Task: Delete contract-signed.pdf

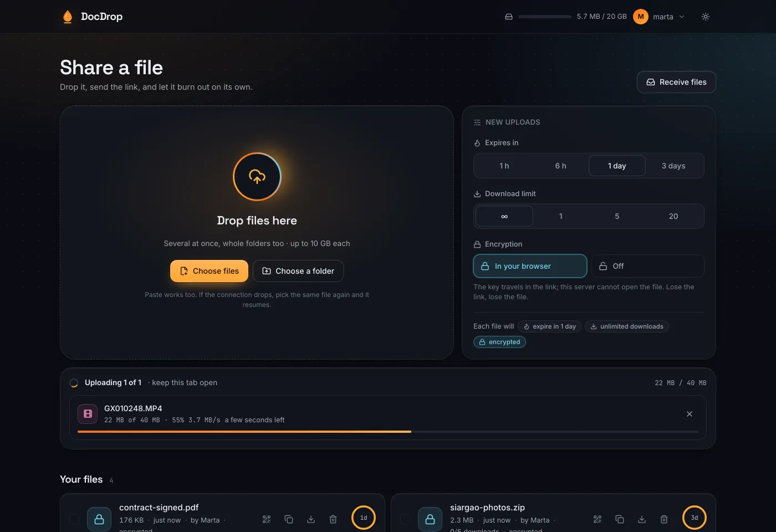Action: pyautogui.click(x=333, y=519)
